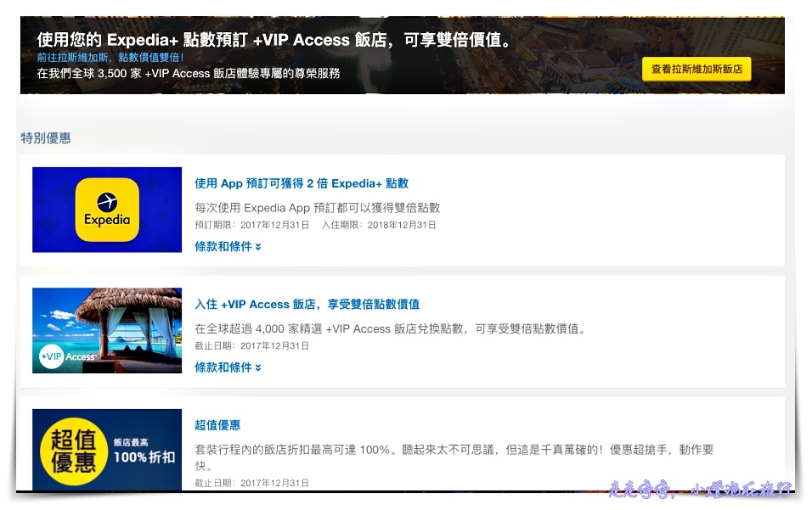Click the 特別優惠 section heading
The height and width of the screenshot is (510, 812).
click(x=46, y=137)
